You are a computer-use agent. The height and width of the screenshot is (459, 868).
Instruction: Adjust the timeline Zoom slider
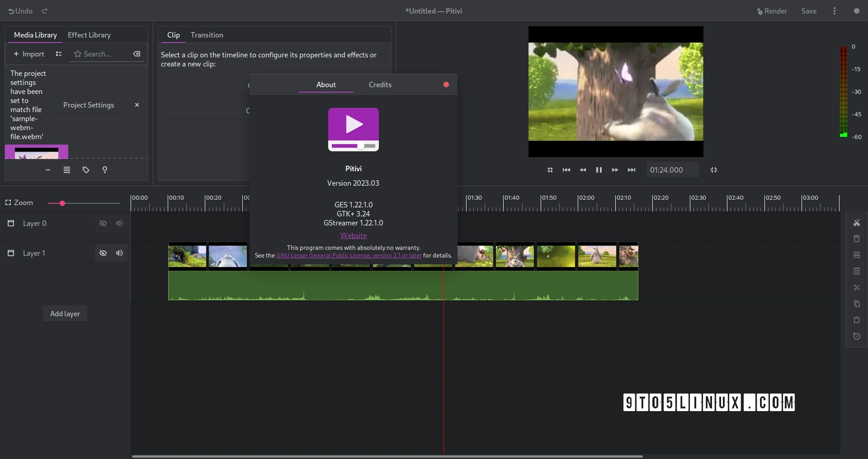click(x=63, y=203)
